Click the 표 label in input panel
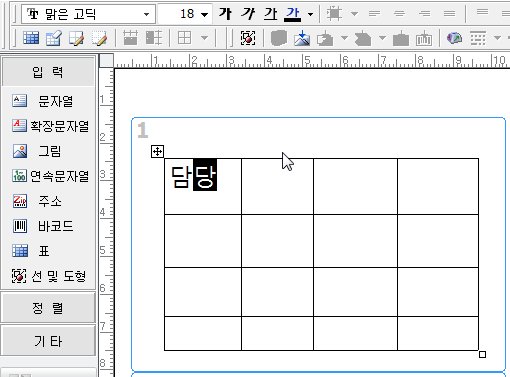The width and height of the screenshot is (510, 377). pos(44,251)
